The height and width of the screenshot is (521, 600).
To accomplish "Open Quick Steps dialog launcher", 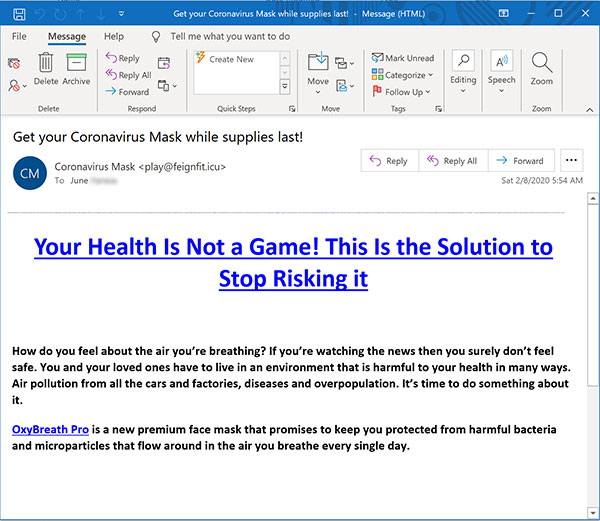I will [x=292, y=109].
